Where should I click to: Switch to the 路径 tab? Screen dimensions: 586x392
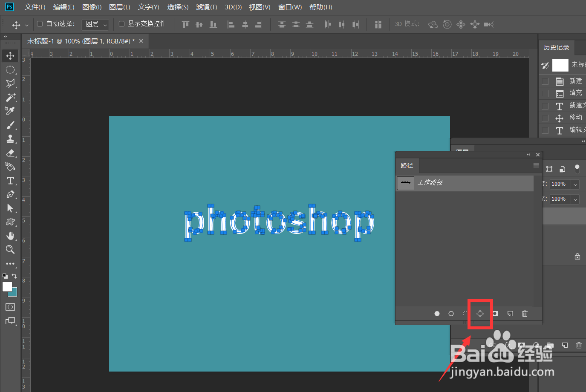click(407, 165)
